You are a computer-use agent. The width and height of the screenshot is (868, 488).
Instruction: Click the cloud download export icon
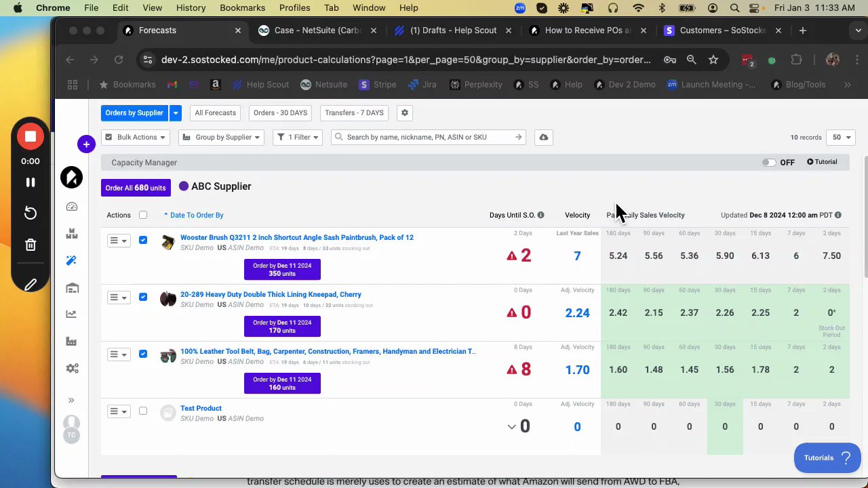pos(544,138)
